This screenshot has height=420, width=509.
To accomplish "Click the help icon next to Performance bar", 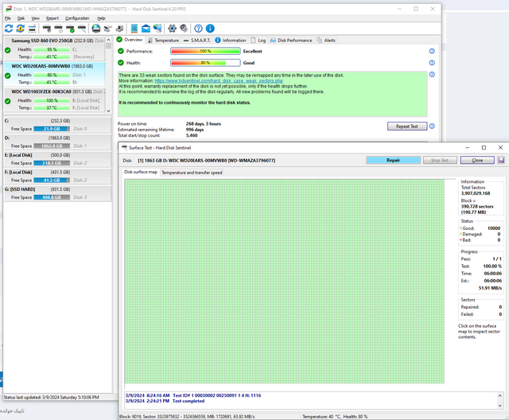I will tap(432, 51).
